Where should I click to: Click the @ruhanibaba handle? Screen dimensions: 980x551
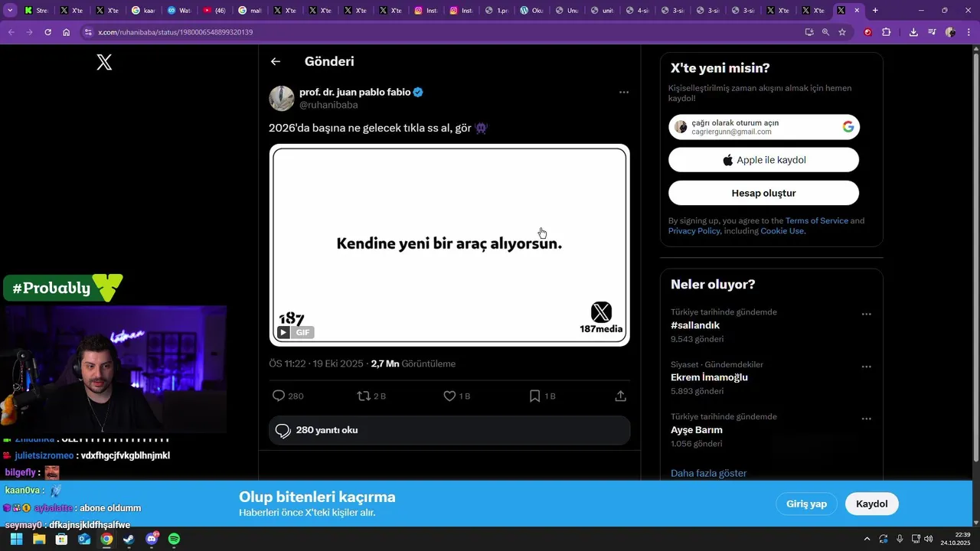pos(328,106)
